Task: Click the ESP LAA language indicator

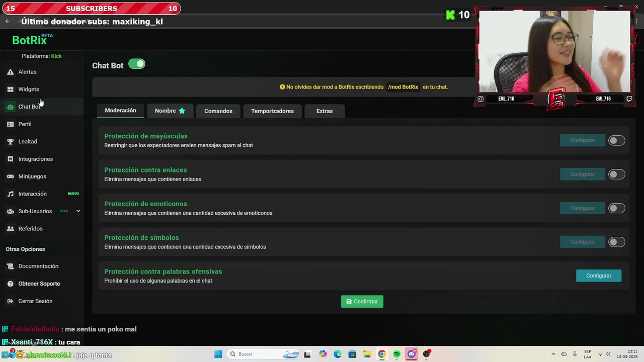Action: [x=588, y=354]
